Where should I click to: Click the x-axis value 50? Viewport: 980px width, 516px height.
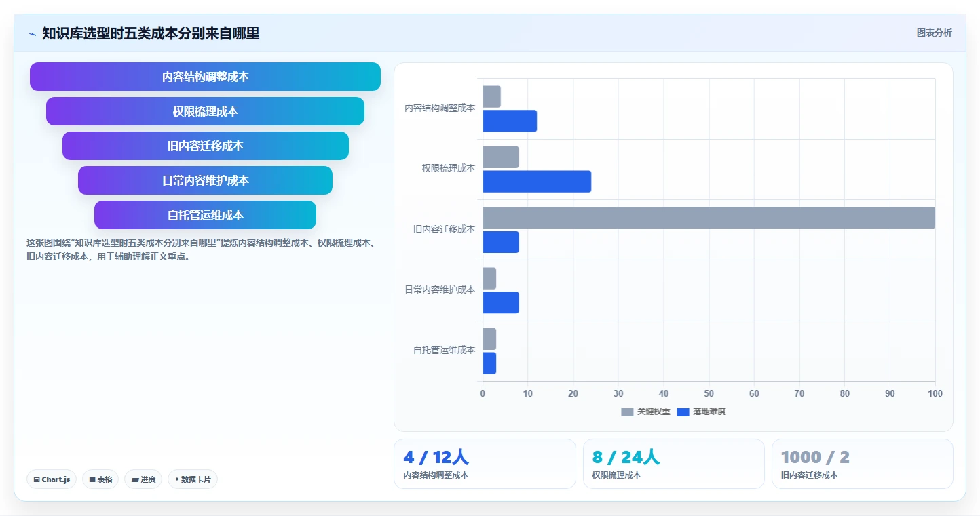click(x=709, y=393)
